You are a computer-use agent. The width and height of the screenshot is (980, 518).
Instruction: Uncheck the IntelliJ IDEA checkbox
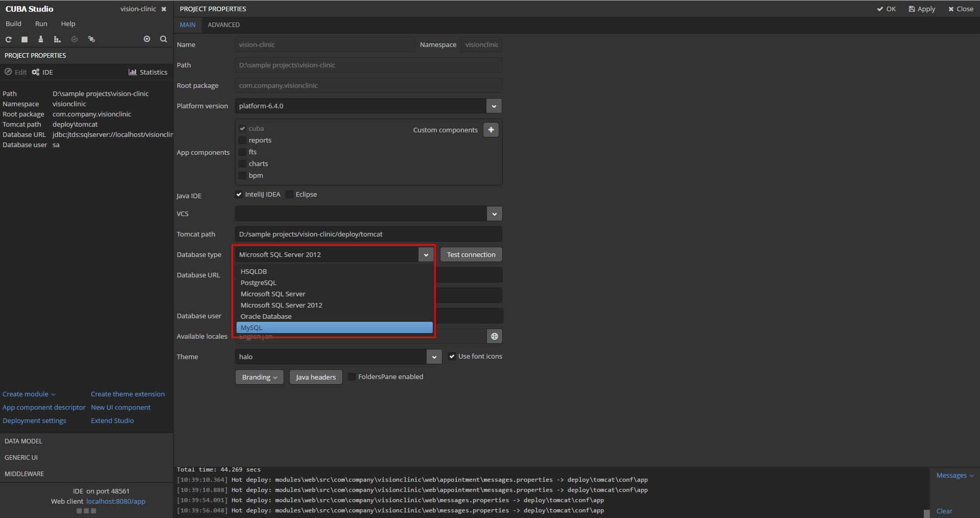pyautogui.click(x=239, y=195)
